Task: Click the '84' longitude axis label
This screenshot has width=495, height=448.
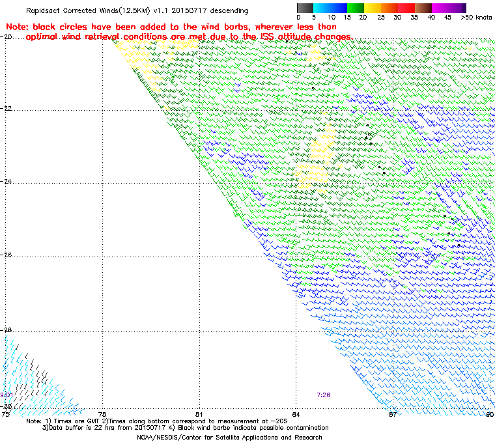Action: tap(296, 414)
